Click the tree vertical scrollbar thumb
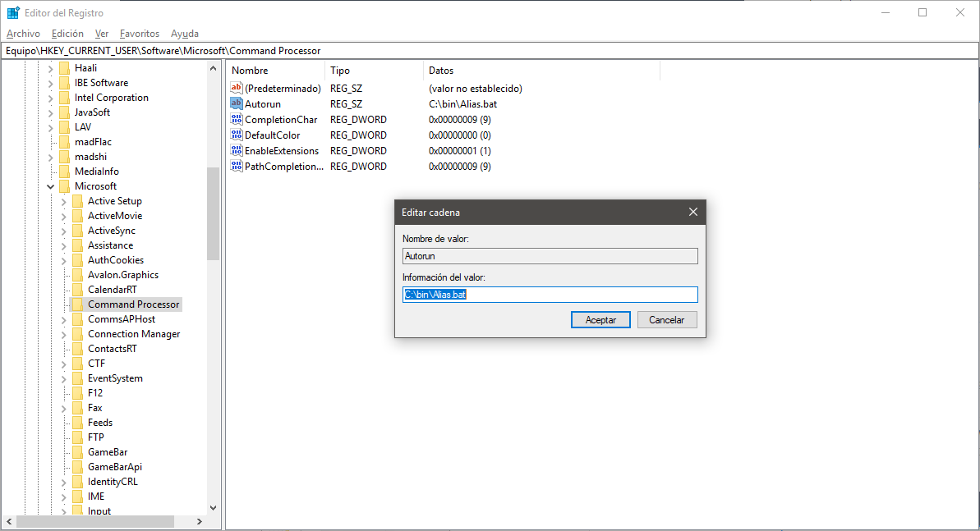Viewport: 980px width, 531px height. (x=213, y=213)
